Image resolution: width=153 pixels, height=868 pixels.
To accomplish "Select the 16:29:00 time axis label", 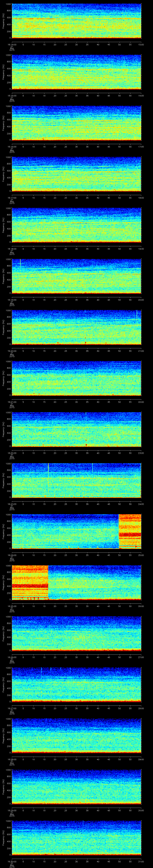I will click(x=12, y=810).
